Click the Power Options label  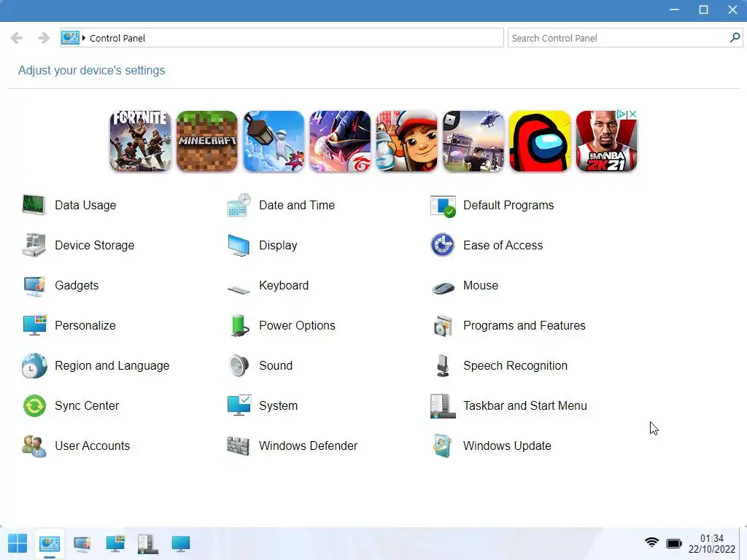click(297, 325)
